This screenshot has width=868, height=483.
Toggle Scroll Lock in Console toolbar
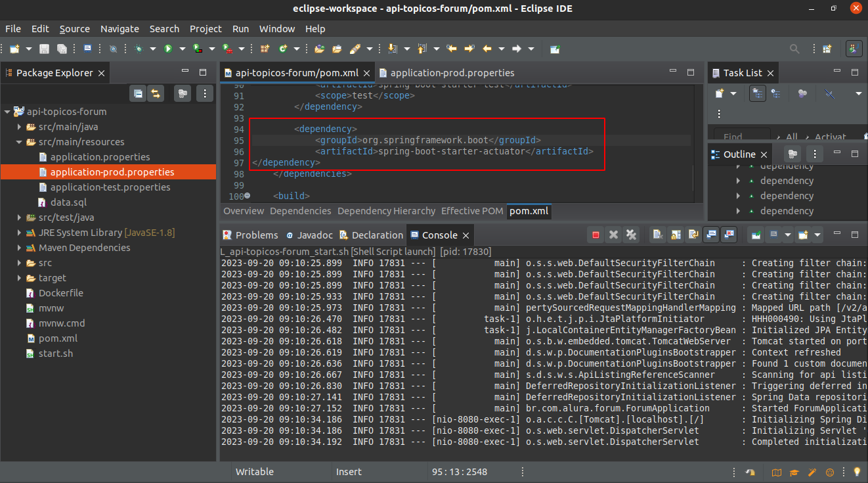tap(675, 235)
